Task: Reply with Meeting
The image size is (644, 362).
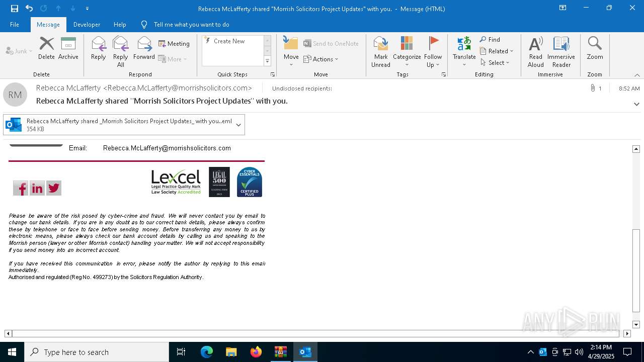Action: pos(174,44)
